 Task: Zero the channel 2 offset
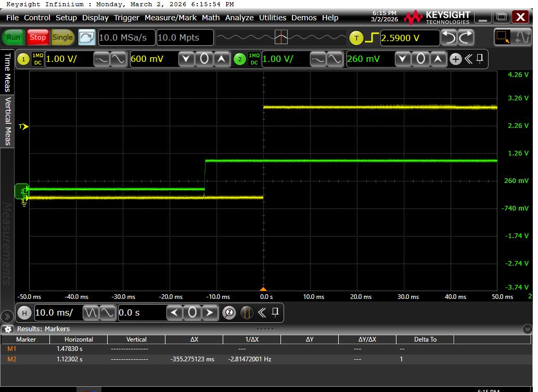tap(420, 59)
